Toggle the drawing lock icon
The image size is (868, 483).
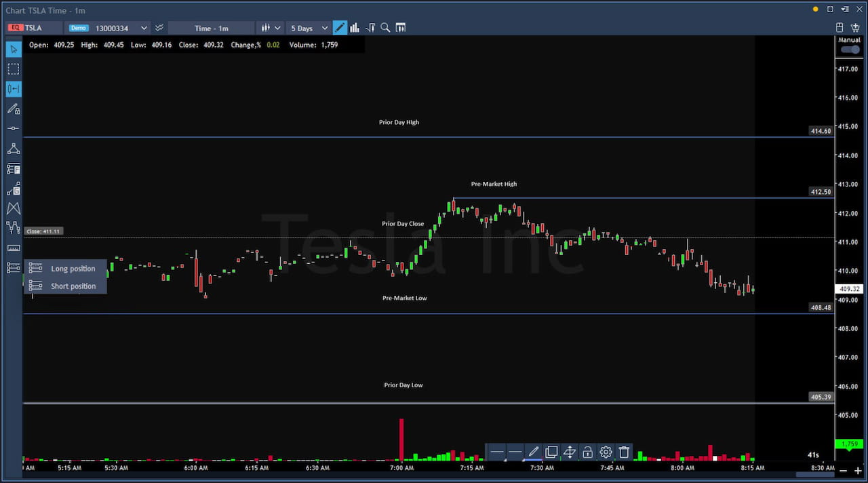587,452
